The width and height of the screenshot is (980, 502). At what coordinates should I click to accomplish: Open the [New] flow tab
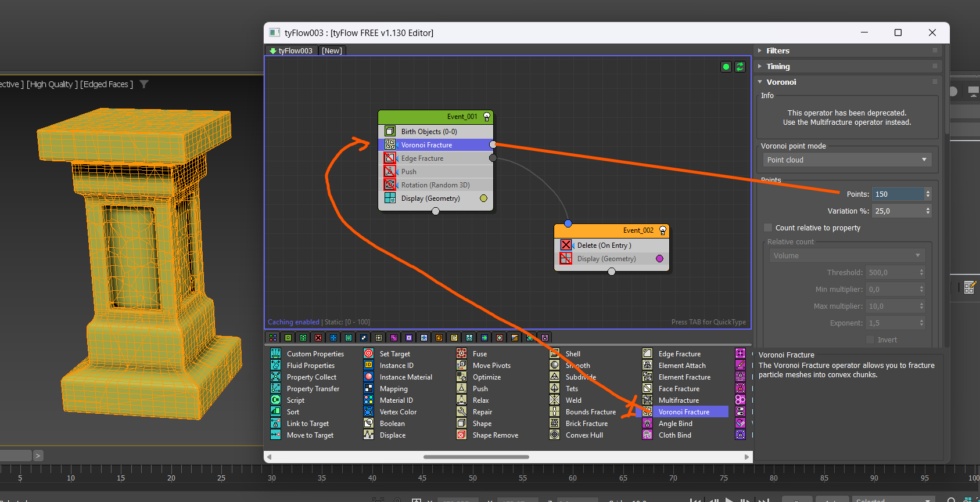pyautogui.click(x=332, y=51)
